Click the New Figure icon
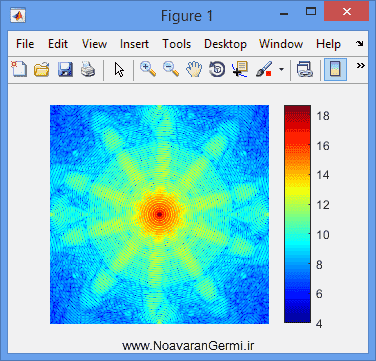 [19, 69]
